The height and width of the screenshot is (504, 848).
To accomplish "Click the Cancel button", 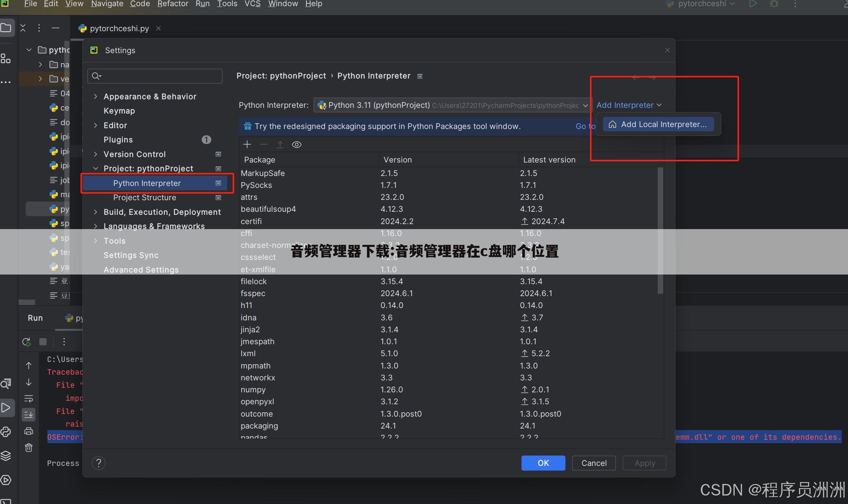I will [593, 463].
